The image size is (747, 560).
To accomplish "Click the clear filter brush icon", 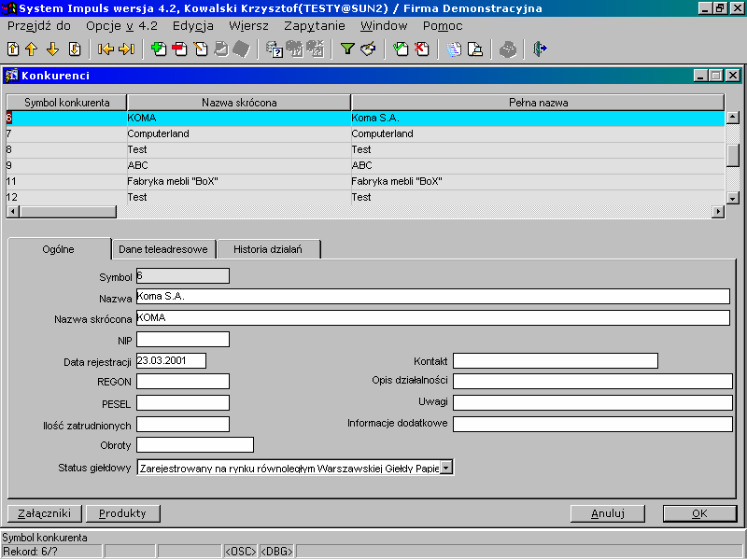I will (368, 49).
